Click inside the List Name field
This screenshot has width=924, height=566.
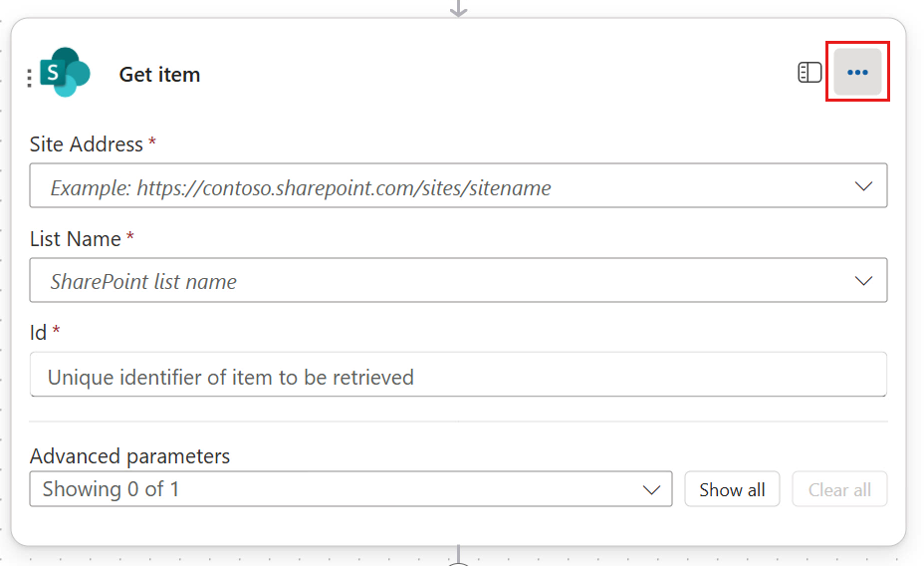438,281
